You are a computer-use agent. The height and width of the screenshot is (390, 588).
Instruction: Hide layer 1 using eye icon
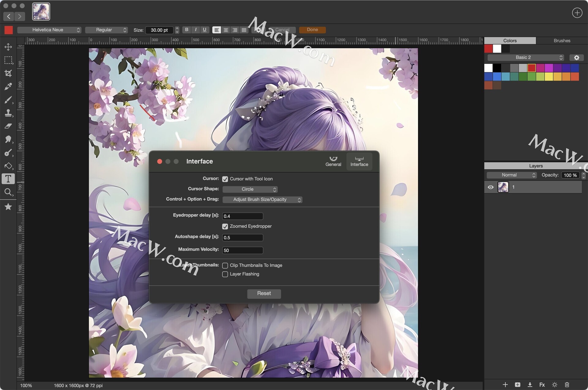pyautogui.click(x=490, y=187)
